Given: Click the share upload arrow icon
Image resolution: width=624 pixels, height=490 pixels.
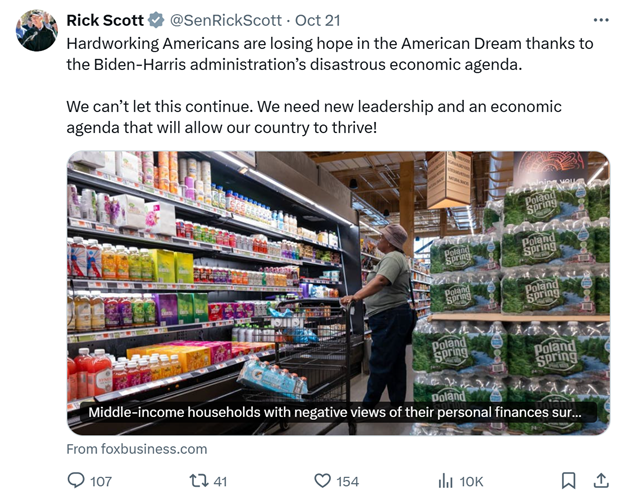Looking at the screenshot, I should pyautogui.click(x=601, y=480).
